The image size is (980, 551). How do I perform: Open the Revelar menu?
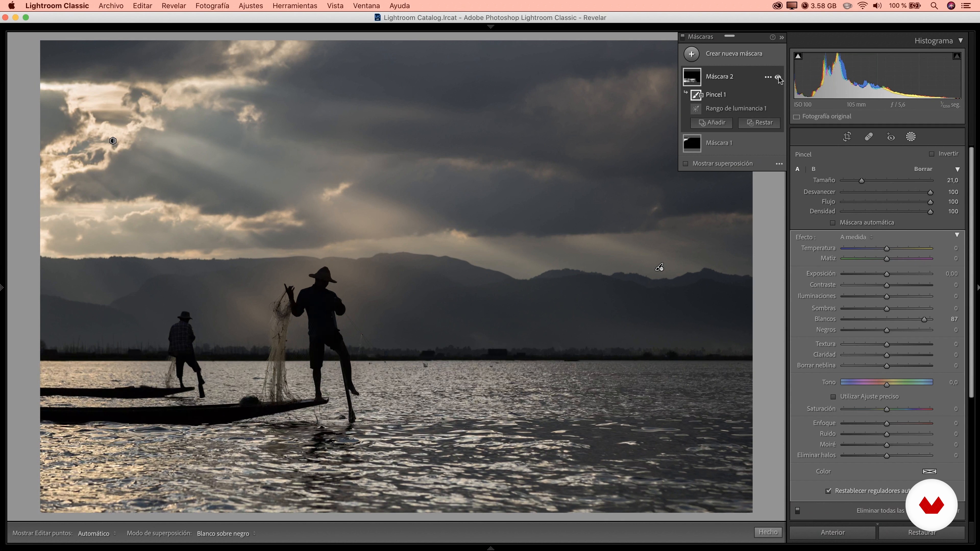coord(174,6)
